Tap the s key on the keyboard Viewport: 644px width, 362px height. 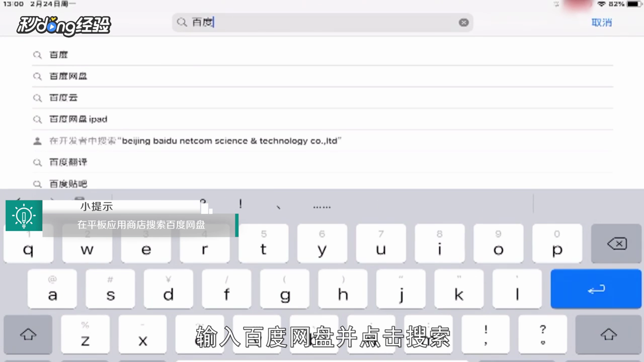click(x=110, y=289)
